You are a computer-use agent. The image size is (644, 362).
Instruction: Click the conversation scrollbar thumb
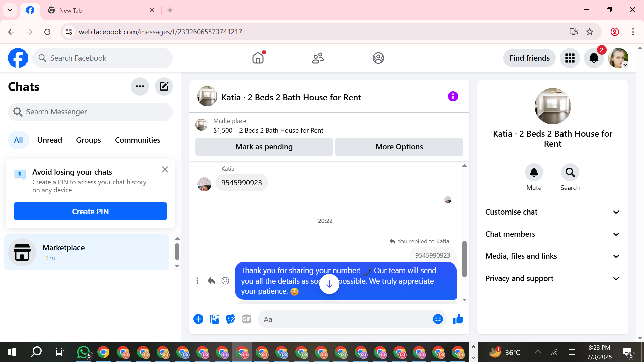pos(464,259)
